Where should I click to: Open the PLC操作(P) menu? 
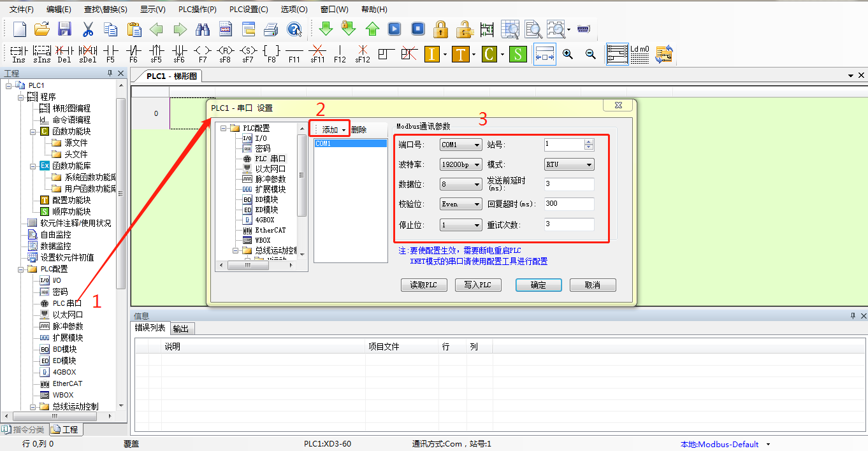[x=197, y=10]
